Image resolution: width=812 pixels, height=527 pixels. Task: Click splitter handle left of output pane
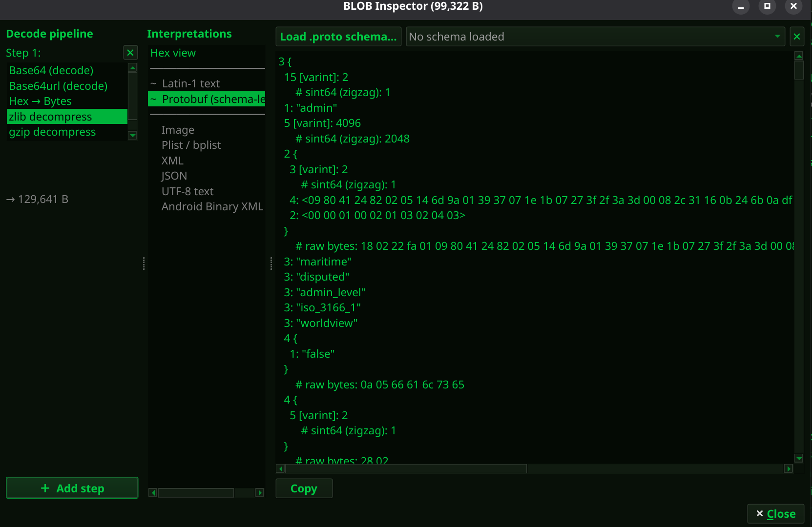(x=271, y=263)
